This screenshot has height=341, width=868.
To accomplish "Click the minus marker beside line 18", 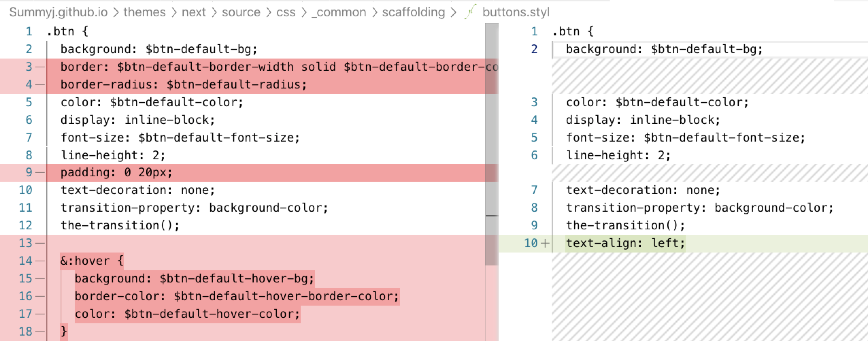I will click(40, 331).
